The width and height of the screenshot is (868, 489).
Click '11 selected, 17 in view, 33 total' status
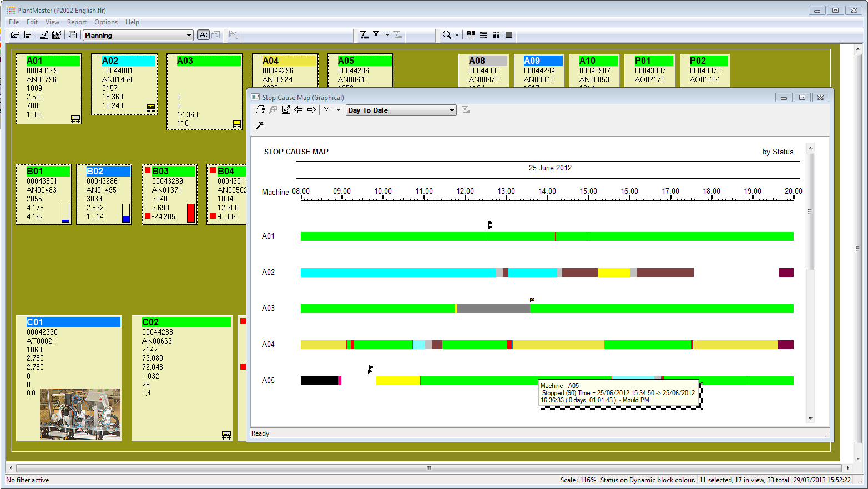pyautogui.click(x=744, y=480)
